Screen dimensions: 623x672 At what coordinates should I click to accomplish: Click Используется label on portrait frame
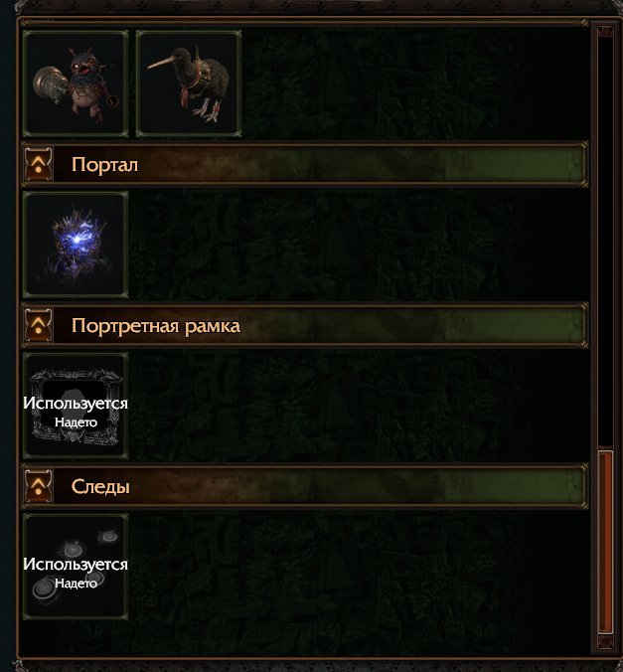[x=76, y=404]
